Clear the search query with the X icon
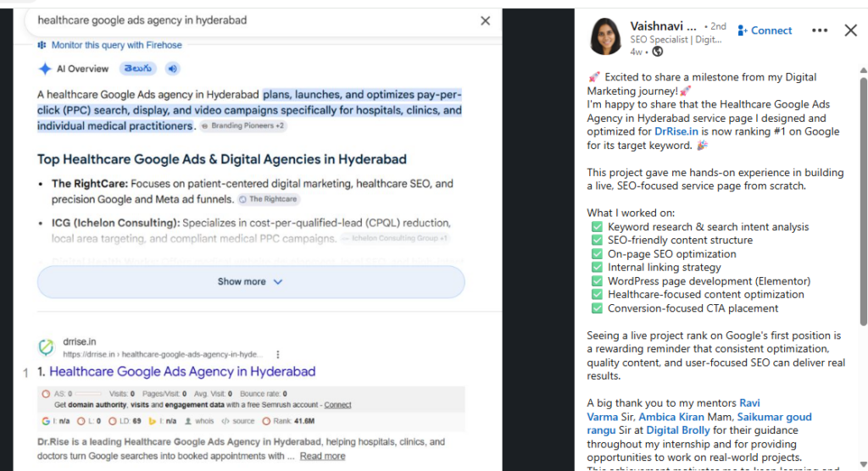 coord(485,21)
